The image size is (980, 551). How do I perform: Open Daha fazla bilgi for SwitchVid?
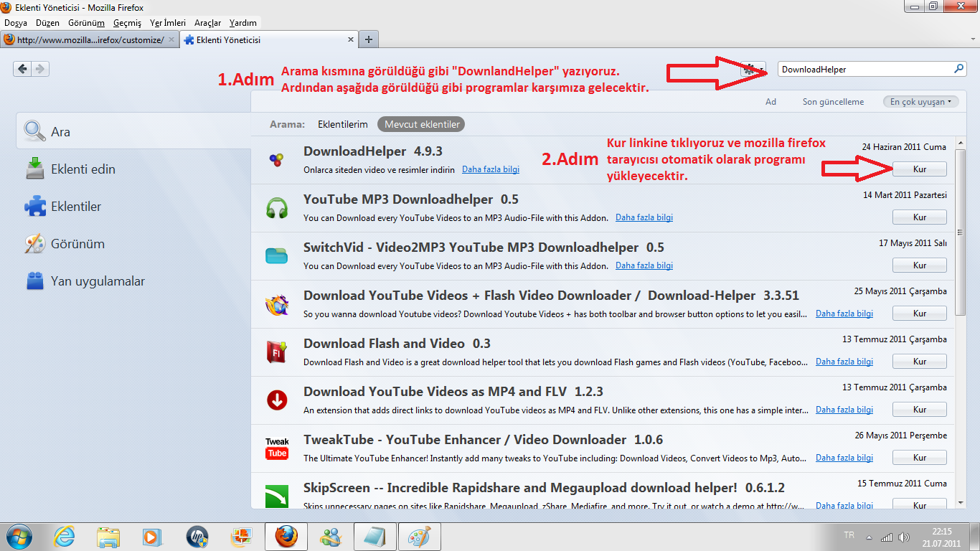click(x=644, y=265)
